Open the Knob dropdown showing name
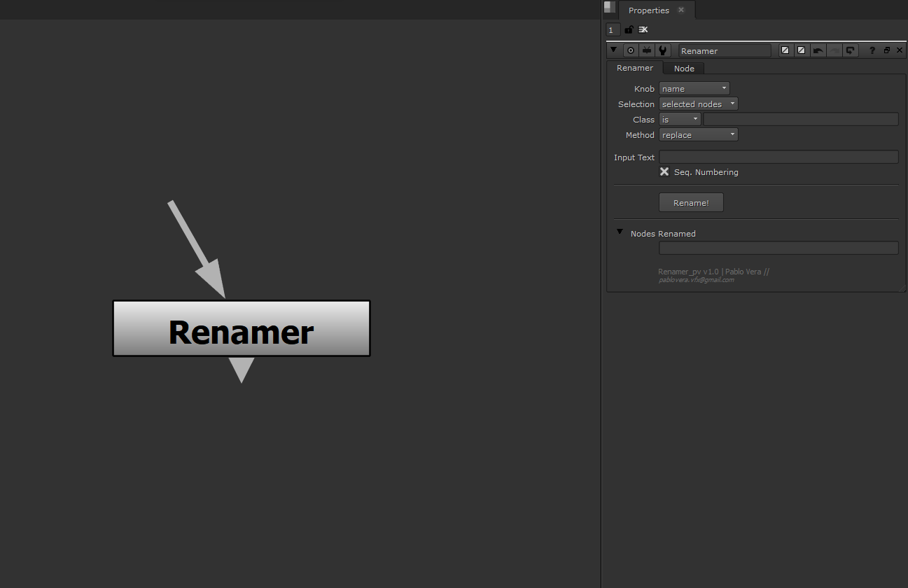 click(694, 88)
